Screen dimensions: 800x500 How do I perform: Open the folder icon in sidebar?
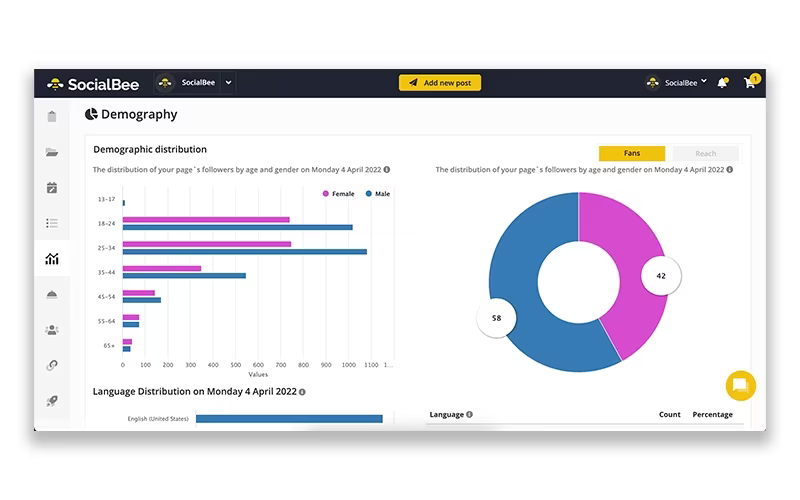[52, 152]
